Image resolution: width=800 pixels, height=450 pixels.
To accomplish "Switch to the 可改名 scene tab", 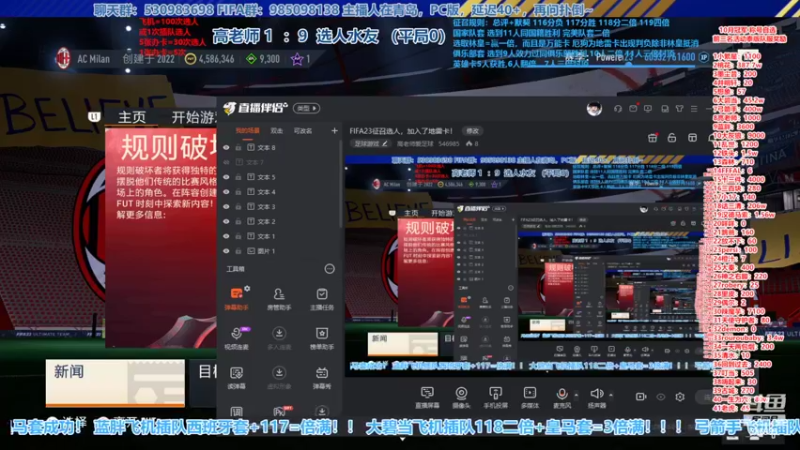I will point(303,131).
